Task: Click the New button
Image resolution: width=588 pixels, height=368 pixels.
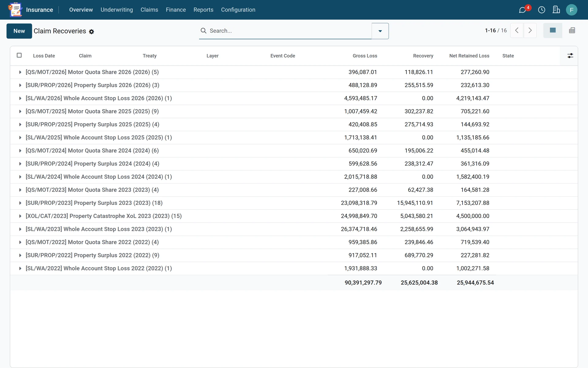Action: point(19,31)
